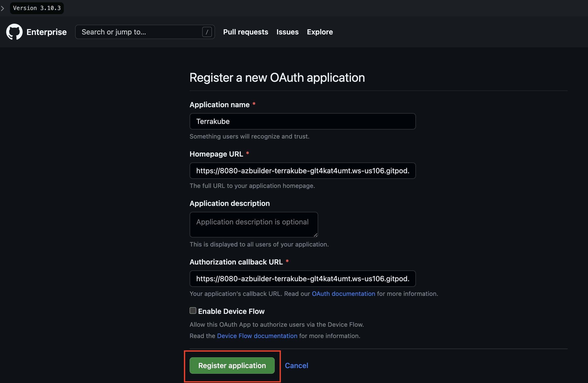Enable the Device Flow checkbox
Viewport: 588px width, 383px height.
[x=193, y=311]
